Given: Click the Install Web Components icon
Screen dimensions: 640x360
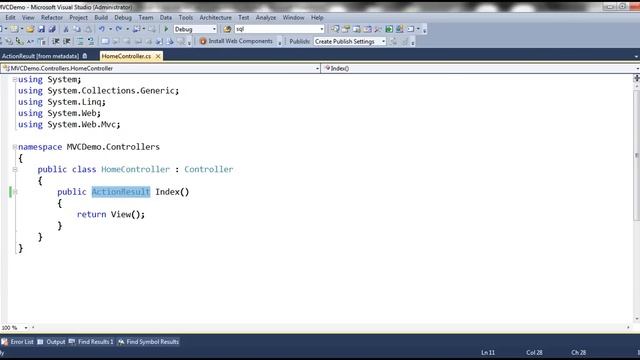Looking at the screenshot, I should [x=203, y=41].
